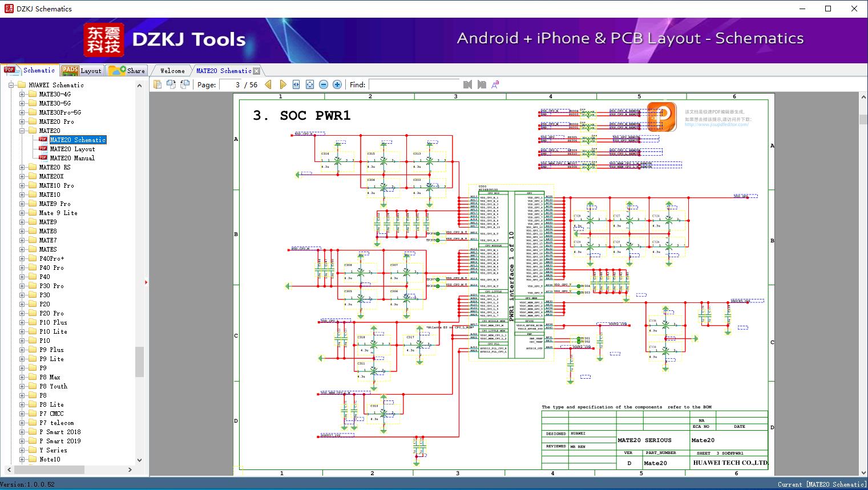Select the P20 Pro folder
Viewport: 868px width, 490px height.
point(51,313)
